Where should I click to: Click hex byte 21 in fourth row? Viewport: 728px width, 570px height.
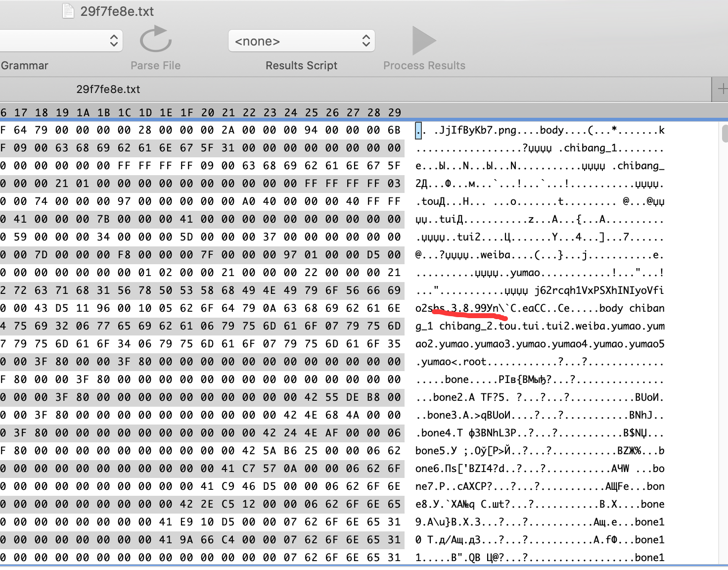62,184
